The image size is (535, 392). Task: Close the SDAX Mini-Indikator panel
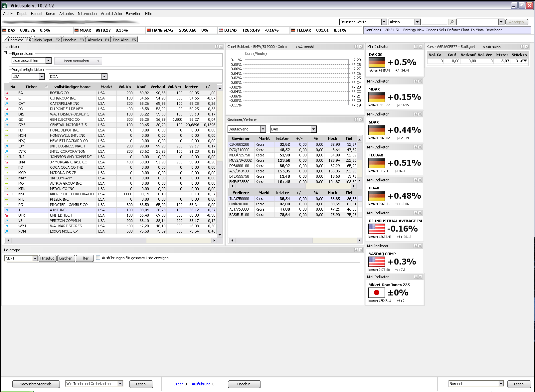(420, 114)
